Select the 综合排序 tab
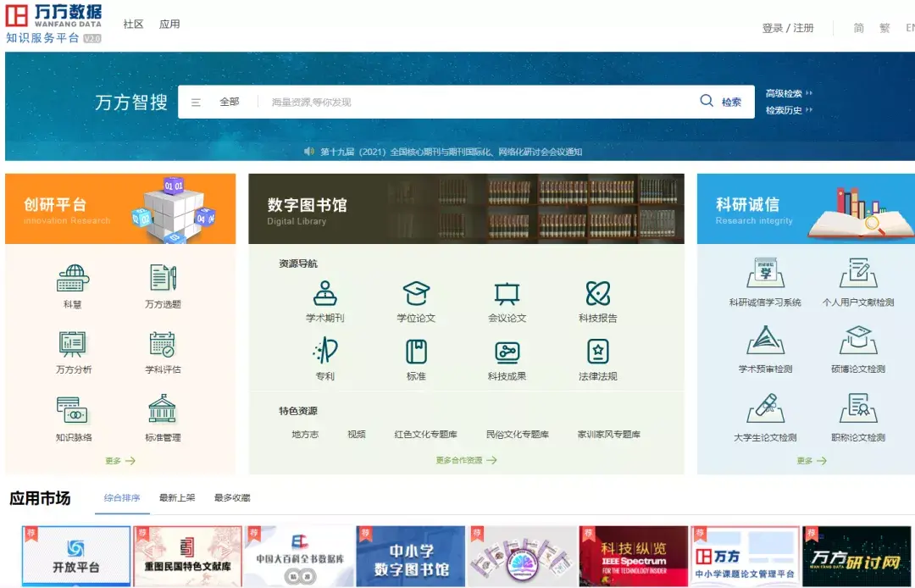The image size is (915, 588). point(122,498)
